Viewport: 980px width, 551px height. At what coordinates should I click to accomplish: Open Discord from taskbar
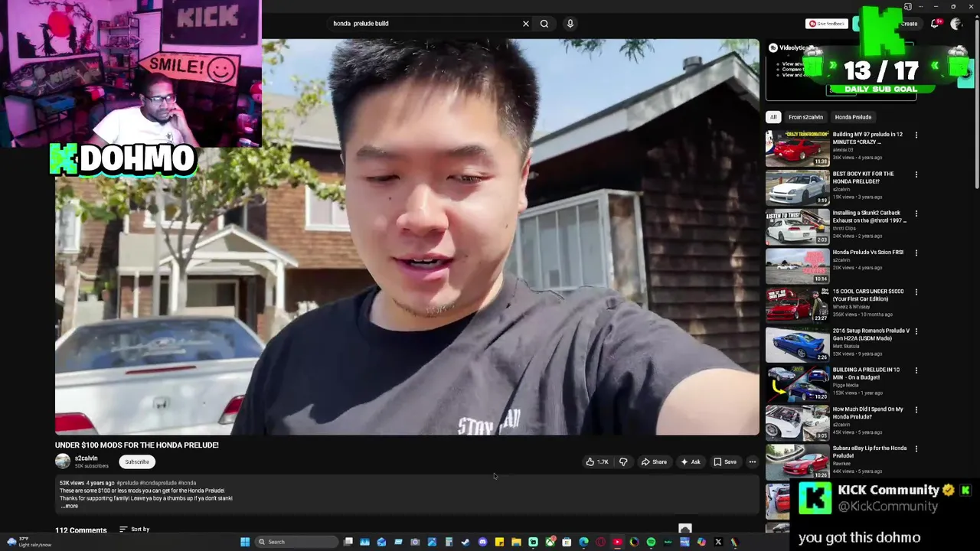483,542
